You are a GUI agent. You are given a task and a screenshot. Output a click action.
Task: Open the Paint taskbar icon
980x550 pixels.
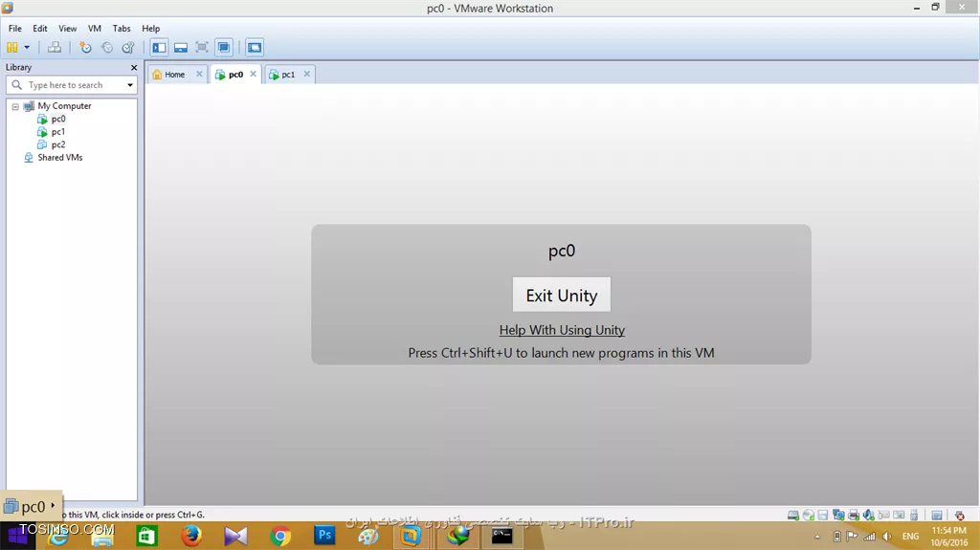[x=367, y=537]
